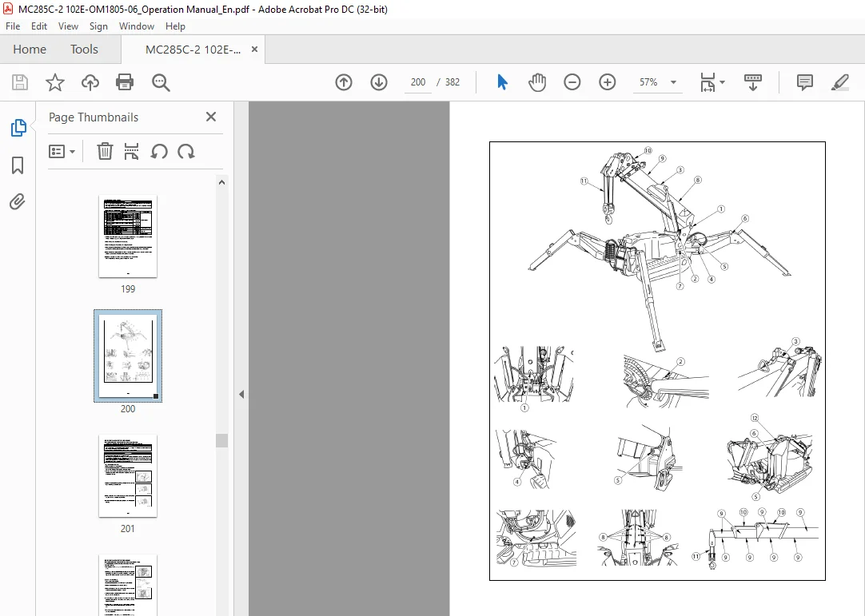
Task: Open the Bookmarks panel icon
Action: pos(18,165)
